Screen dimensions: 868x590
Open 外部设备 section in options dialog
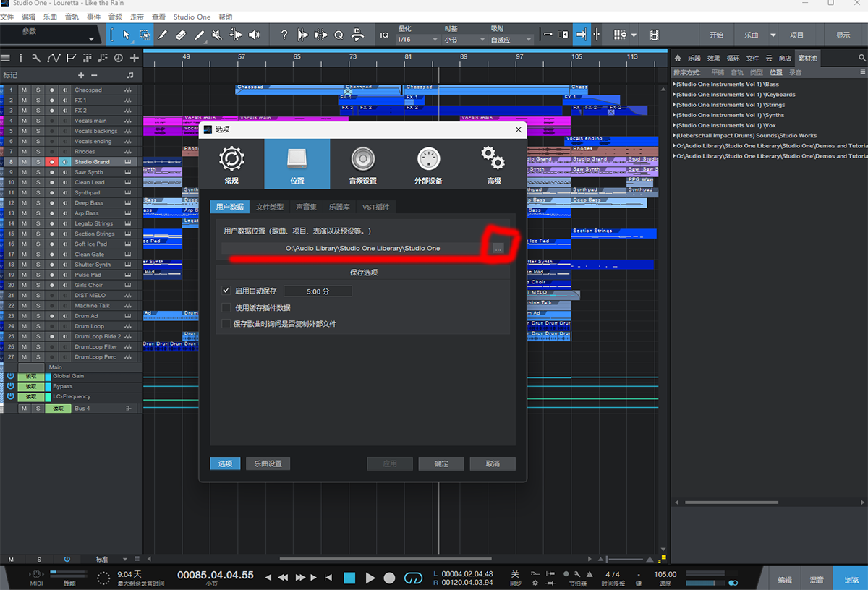pyautogui.click(x=428, y=165)
